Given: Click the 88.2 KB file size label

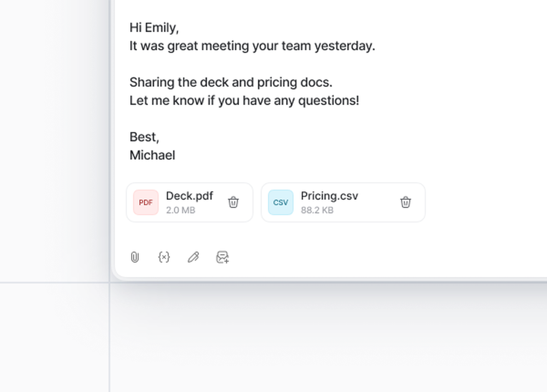Looking at the screenshot, I should [x=317, y=210].
